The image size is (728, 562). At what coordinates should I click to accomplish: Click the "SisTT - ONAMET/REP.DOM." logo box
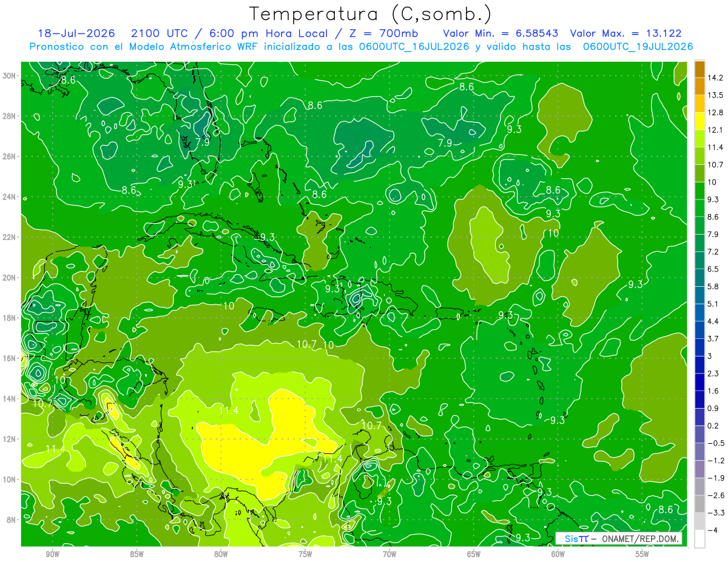point(618,538)
